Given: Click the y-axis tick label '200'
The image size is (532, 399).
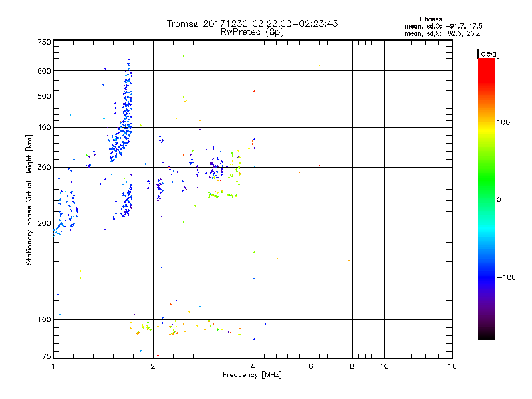Looking at the screenshot, I should [44, 223].
